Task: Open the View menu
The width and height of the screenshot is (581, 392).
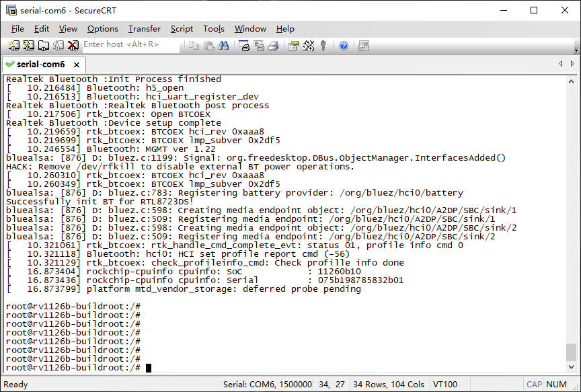Action: [68, 29]
